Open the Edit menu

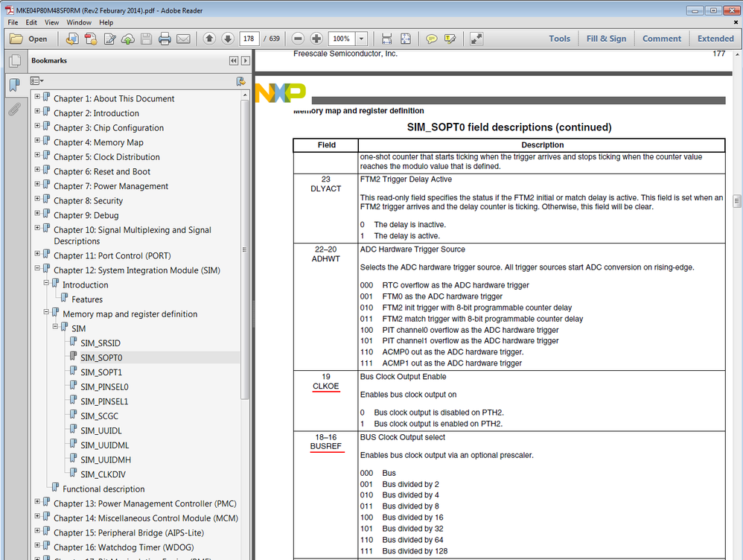click(31, 22)
